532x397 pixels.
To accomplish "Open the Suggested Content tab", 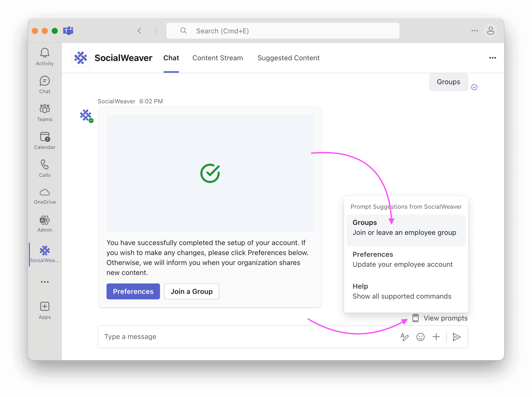I will click(289, 58).
